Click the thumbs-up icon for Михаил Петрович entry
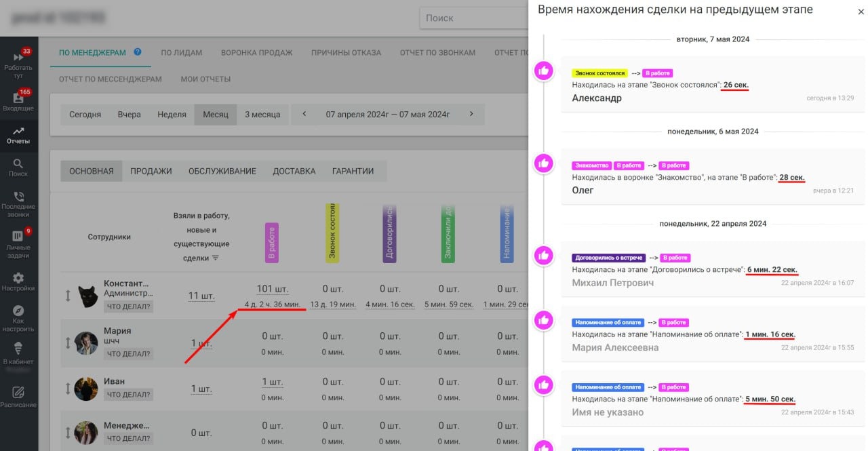 click(543, 255)
